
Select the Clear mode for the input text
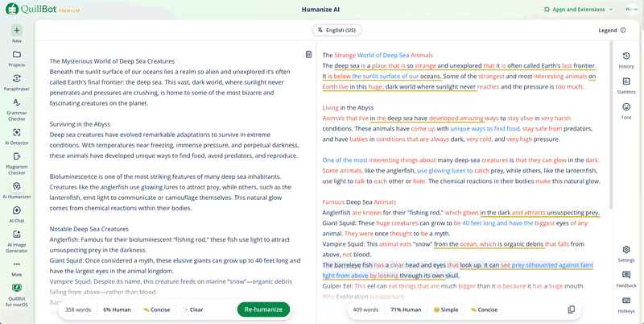tap(193, 309)
